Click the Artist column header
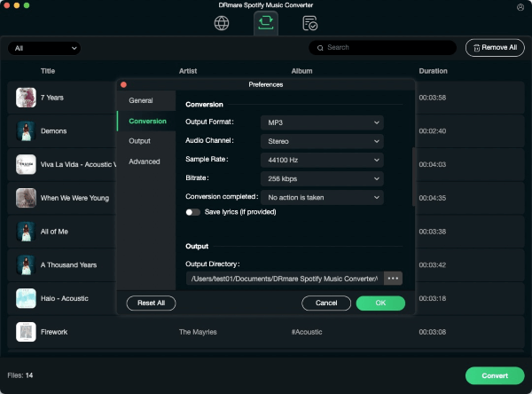The image size is (532, 394). (188, 71)
